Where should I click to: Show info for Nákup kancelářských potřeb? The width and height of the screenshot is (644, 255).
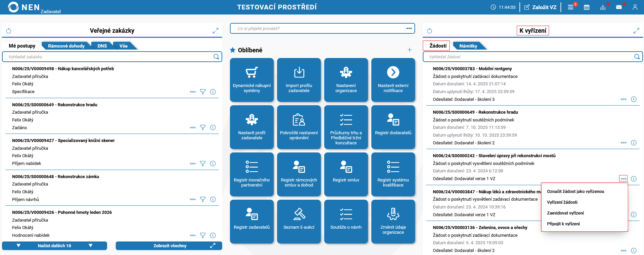coord(213,92)
